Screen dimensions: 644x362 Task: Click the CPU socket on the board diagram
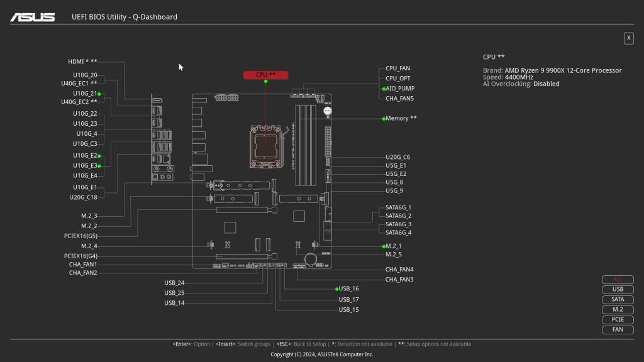pos(267,145)
